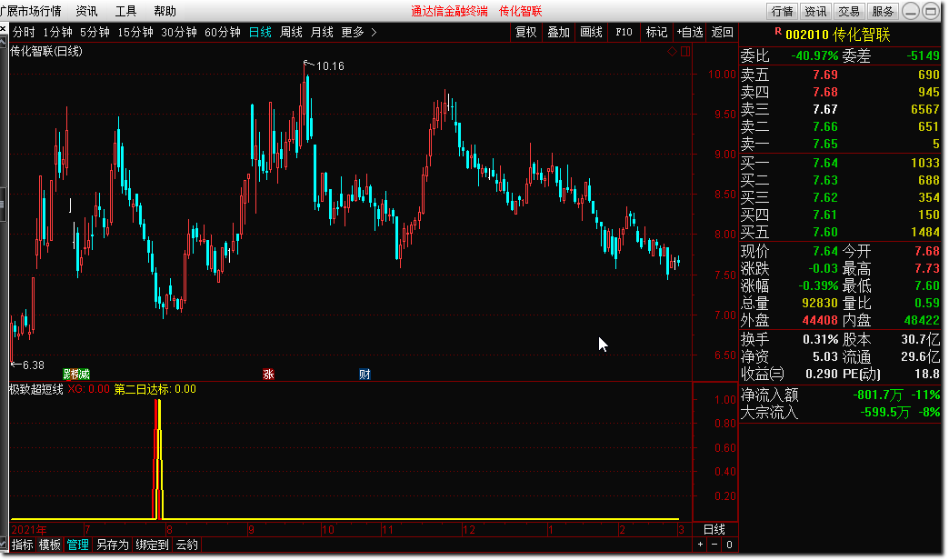Click the 现价 7.64 current price
This screenshot has width=949, height=560.
(825, 251)
